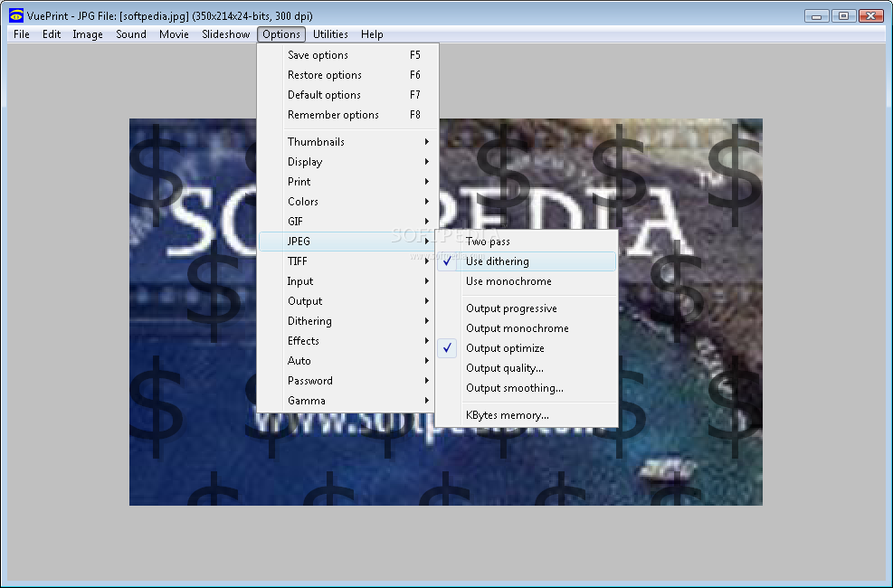This screenshot has height=588, width=893.
Task: Maximize the VuePrint window
Action: click(843, 16)
